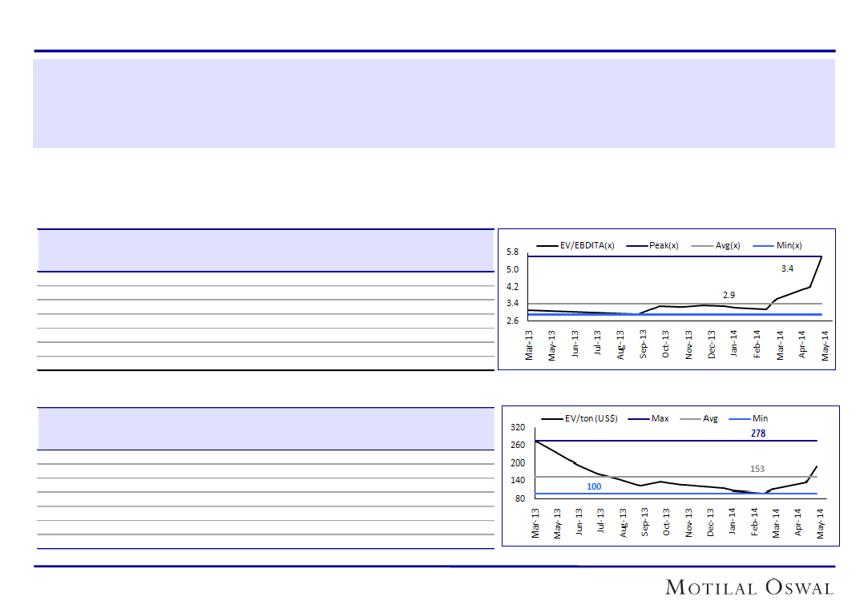The width and height of the screenshot is (868, 601).
Task: Select the blue 100 minimum value label
Action: pos(594,486)
